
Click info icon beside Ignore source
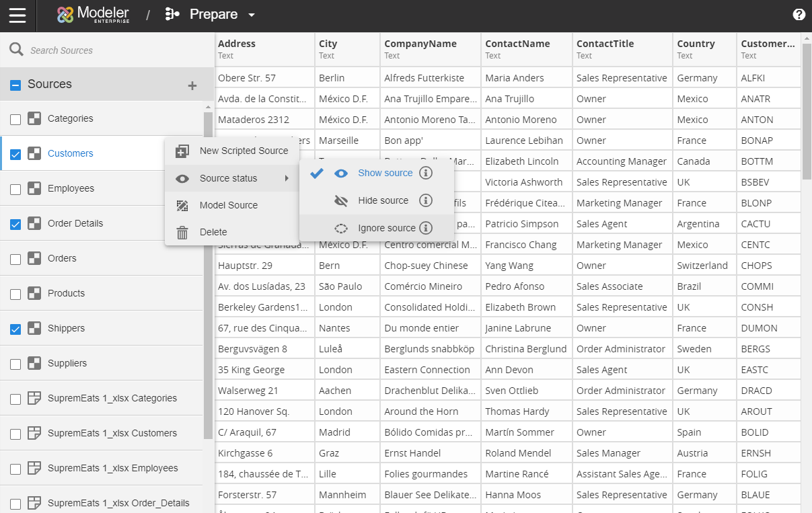click(425, 228)
